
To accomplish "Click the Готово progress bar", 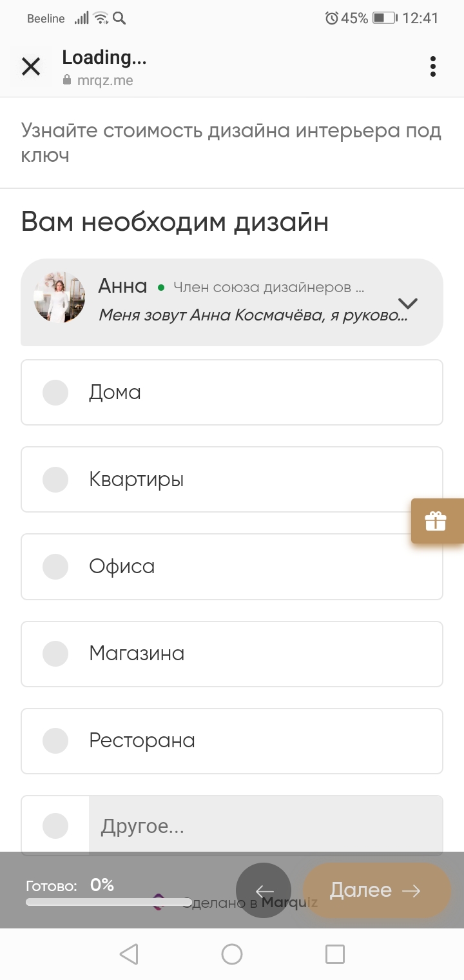I will (109, 902).
